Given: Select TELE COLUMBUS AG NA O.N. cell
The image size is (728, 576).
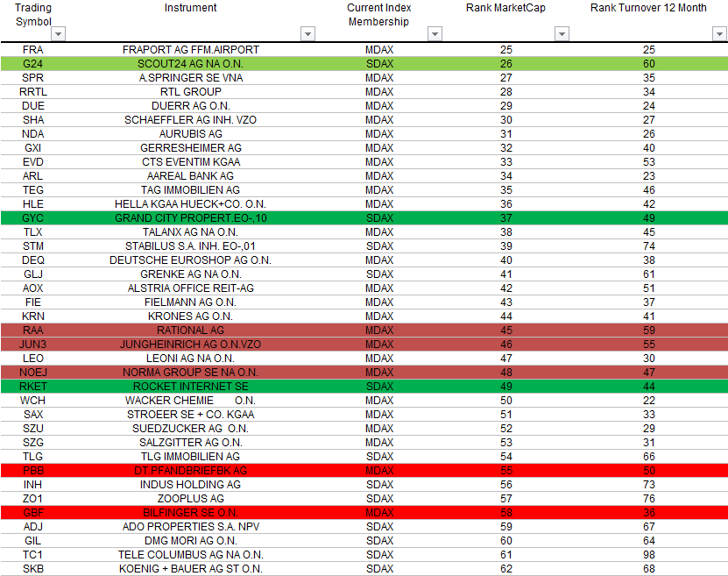Looking at the screenshot, I should pyautogui.click(x=190, y=555).
